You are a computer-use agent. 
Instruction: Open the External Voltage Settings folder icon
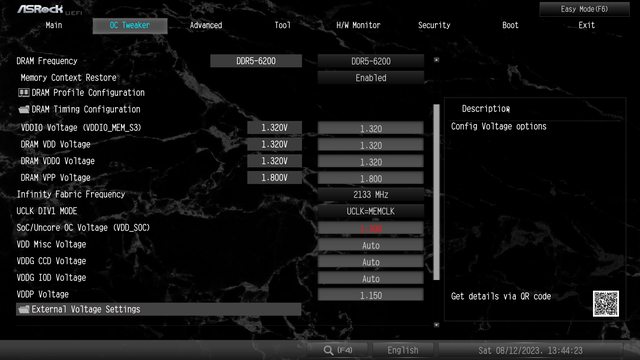(x=24, y=309)
